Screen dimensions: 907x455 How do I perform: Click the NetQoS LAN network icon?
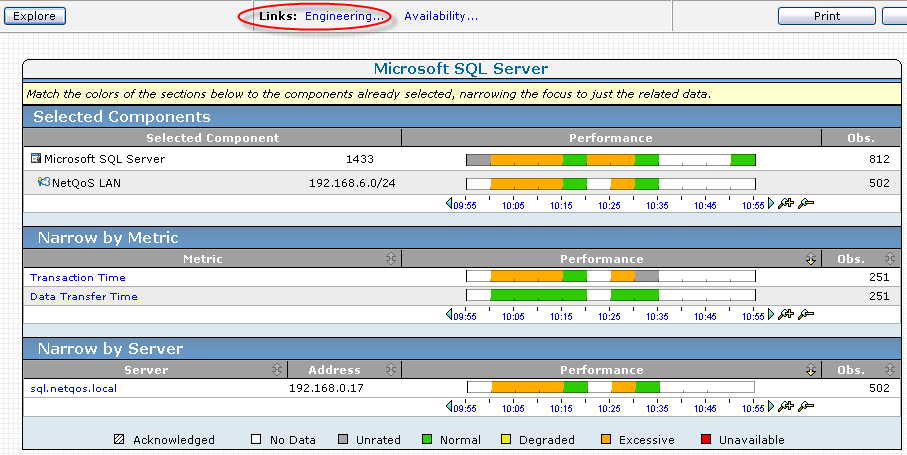click(x=44, y=183)
